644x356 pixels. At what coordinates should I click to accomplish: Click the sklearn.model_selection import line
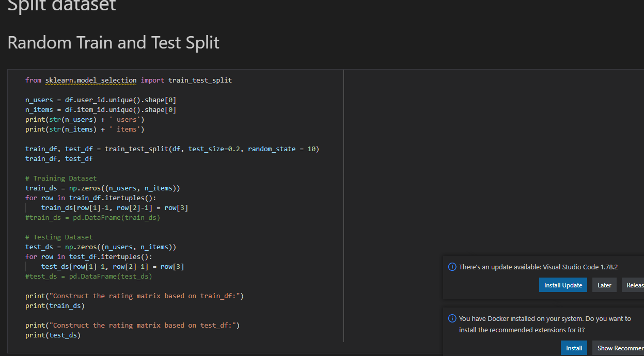coord(129,80)
